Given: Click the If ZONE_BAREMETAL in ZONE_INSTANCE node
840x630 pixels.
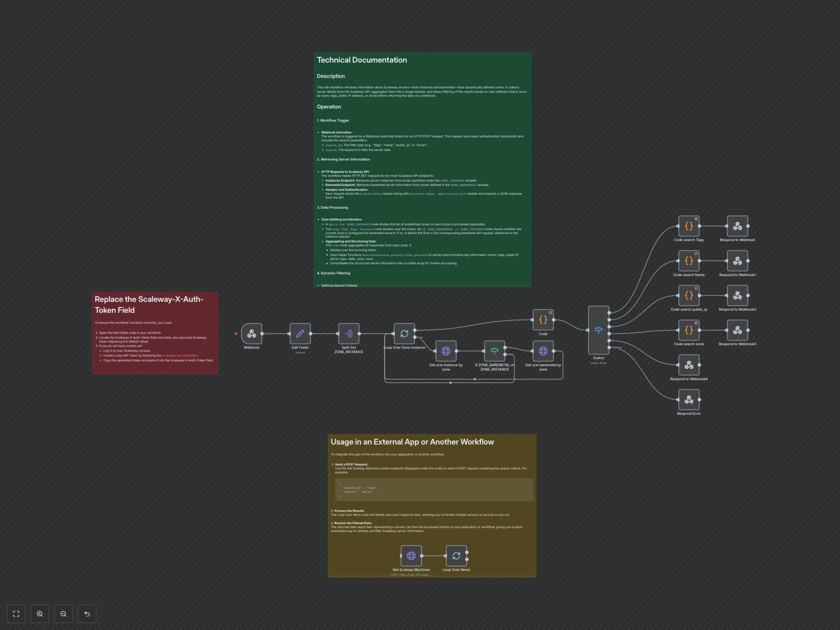Looking at the screenshot, I should 494,351.
